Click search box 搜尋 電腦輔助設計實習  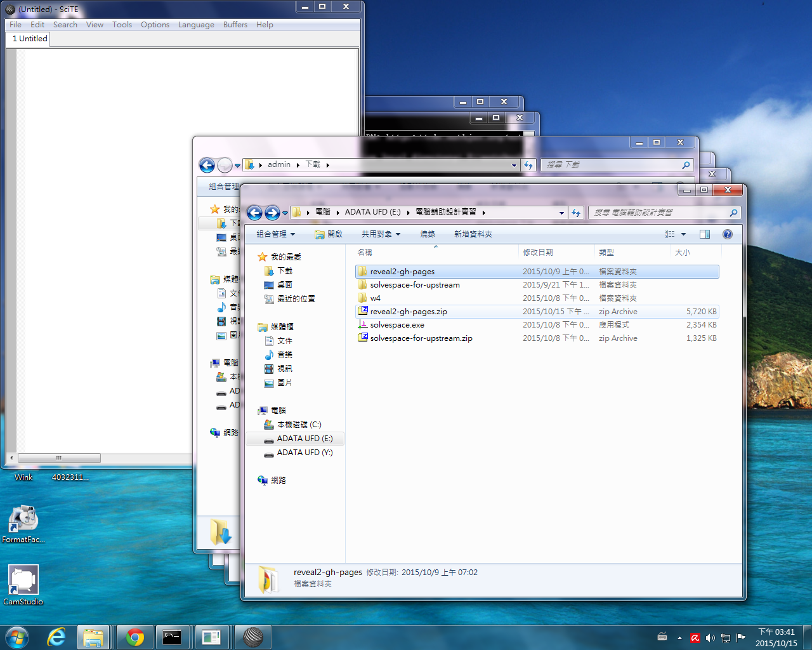click(664, 213)
